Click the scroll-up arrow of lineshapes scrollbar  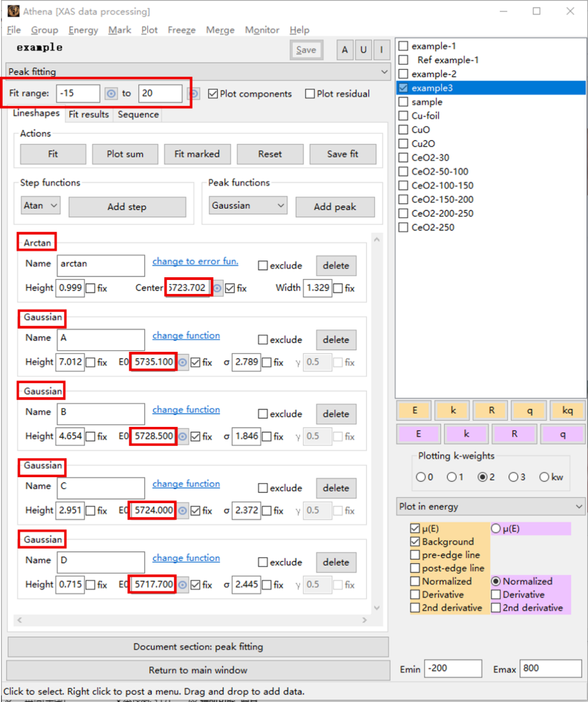[377, 239]
